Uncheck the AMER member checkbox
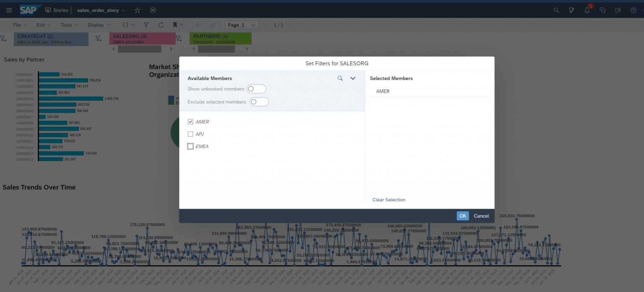 click(x=191, y=122)
